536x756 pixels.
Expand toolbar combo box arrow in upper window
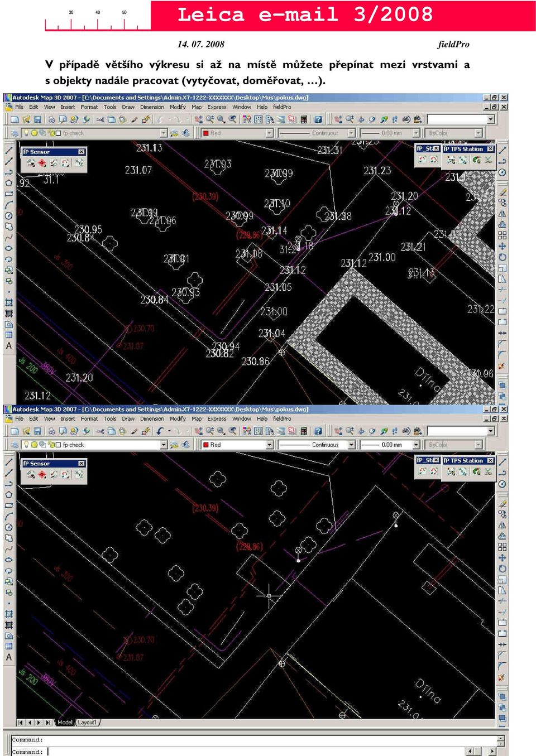(491, 119)
